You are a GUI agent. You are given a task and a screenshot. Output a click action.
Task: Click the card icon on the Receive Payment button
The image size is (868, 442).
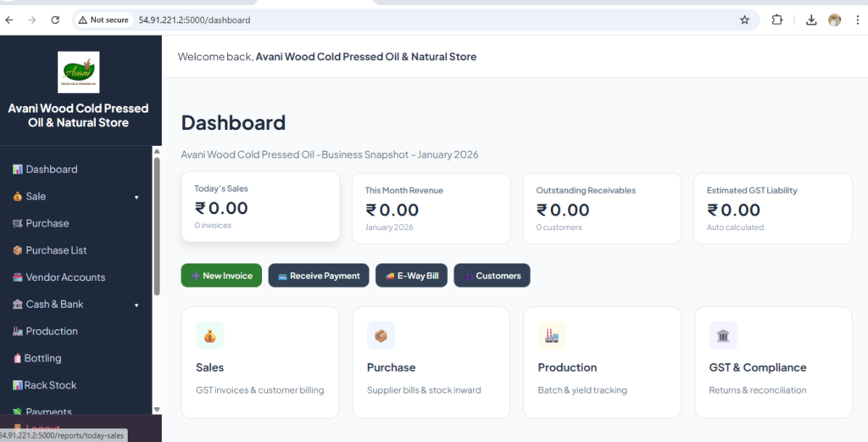pyautogui.click(x=282, y=277)
